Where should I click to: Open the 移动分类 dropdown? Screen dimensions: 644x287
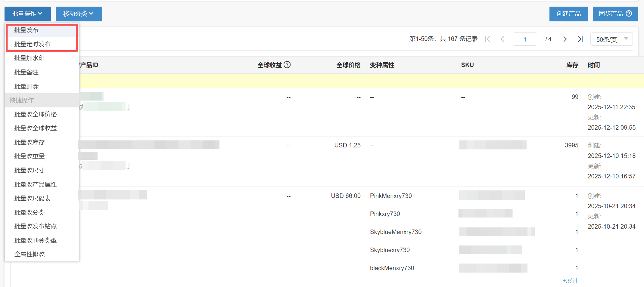coord(79,14)
